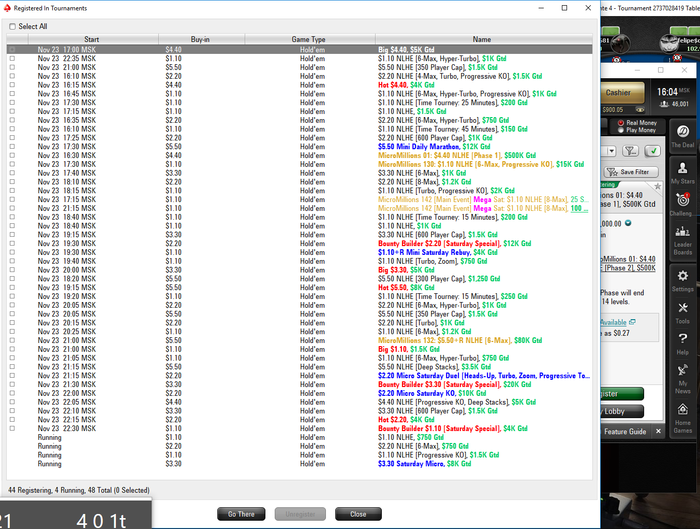Open Home Games in lobby sidebar

(x=683, y=418)
